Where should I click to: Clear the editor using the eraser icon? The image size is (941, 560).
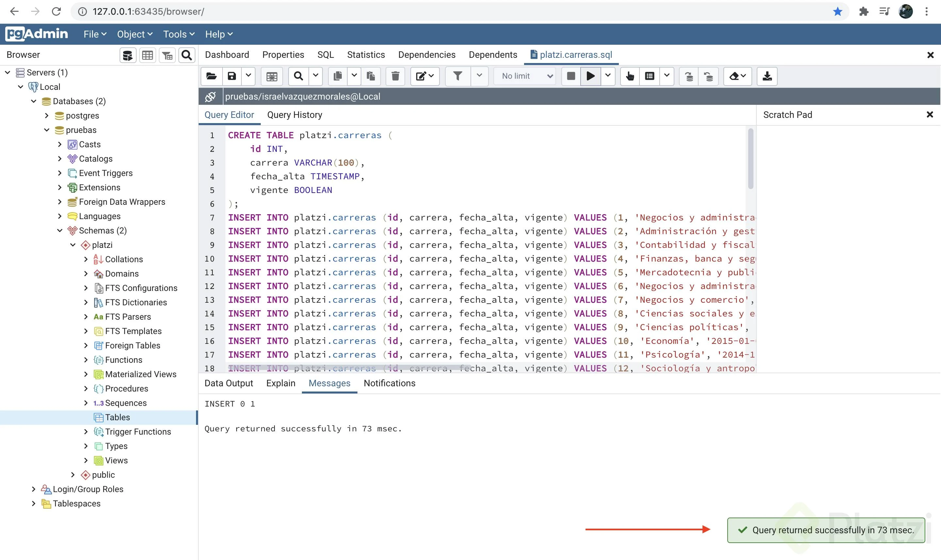point(735,76)
